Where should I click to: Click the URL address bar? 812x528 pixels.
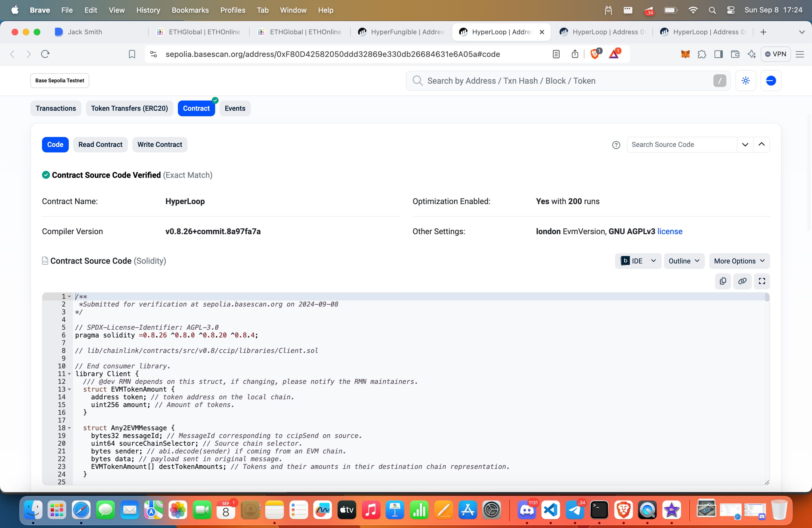point(333,54)
